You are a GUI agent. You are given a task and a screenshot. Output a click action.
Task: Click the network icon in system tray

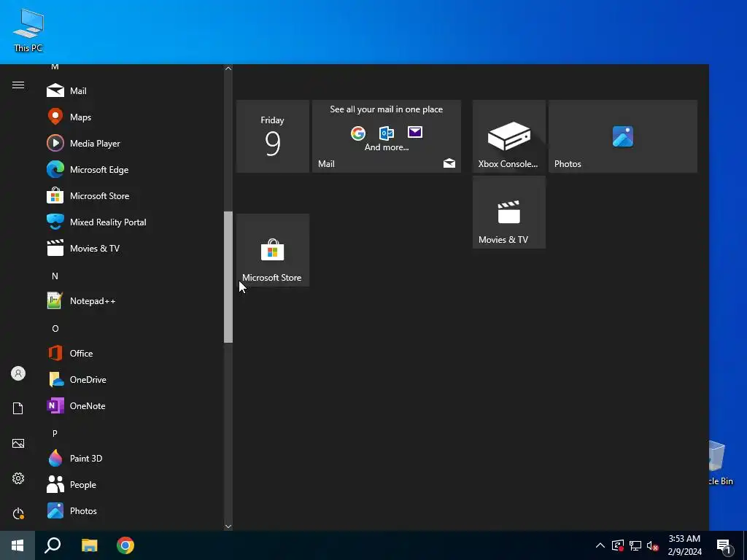pos(635,545)
